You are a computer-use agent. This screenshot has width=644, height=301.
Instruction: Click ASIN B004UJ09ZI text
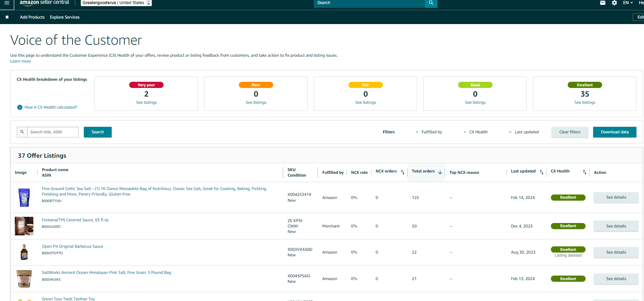pos(51,227)
